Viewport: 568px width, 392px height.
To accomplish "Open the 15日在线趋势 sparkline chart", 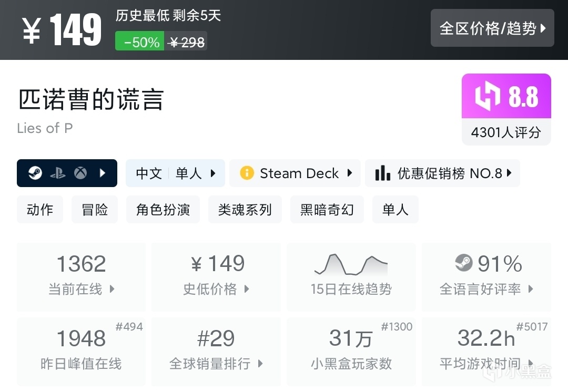I will point(351,265).
